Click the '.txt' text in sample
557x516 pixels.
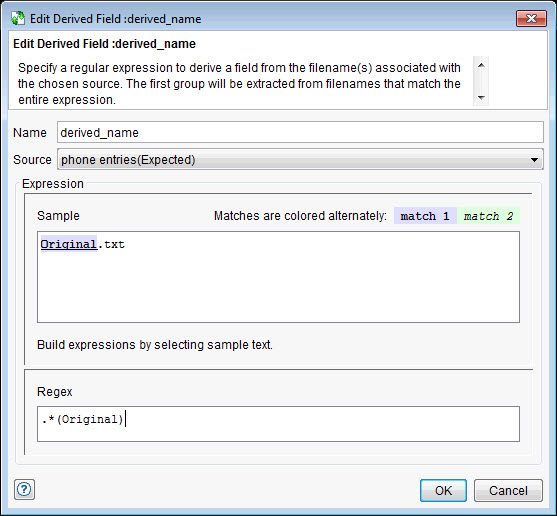111,244
